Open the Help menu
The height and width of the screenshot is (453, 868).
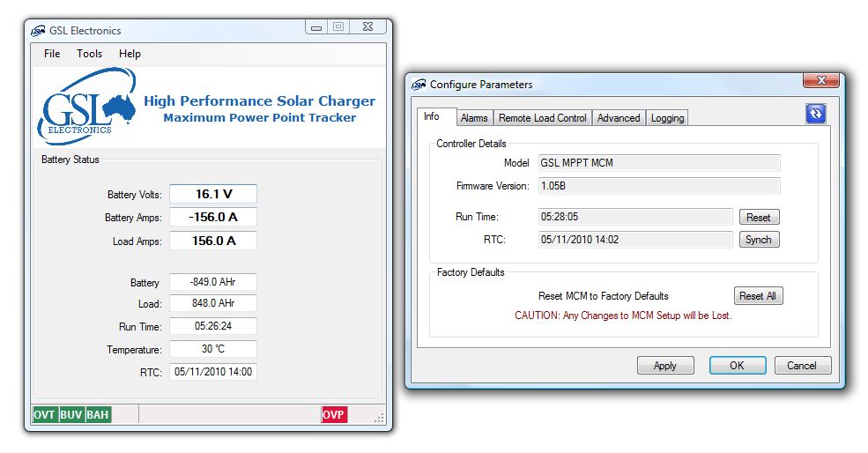[130, 54]
